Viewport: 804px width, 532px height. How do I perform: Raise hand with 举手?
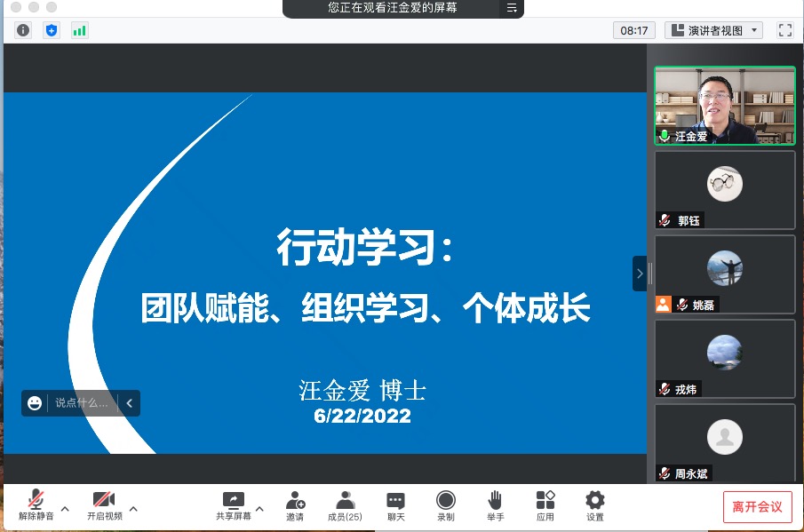pyautogui.click(x=496, y=506)
